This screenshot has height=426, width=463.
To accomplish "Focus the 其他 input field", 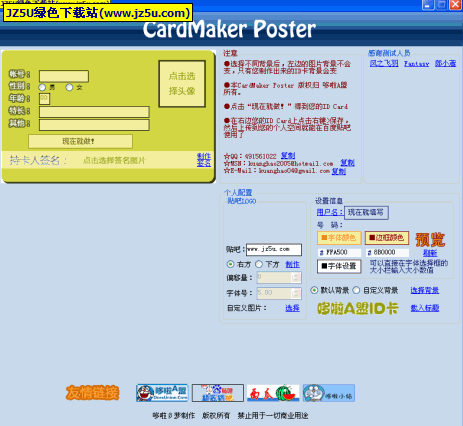I will tap(94, 125).
